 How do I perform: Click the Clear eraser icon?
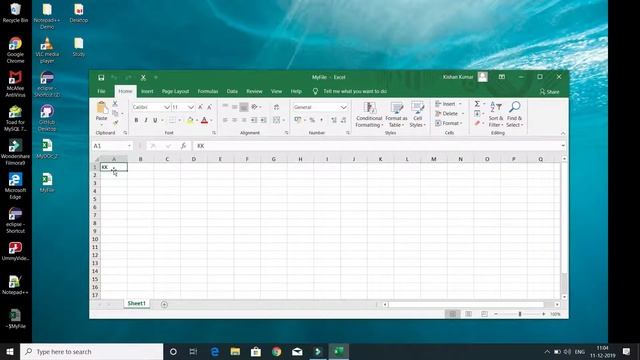(x=477, y=123)
